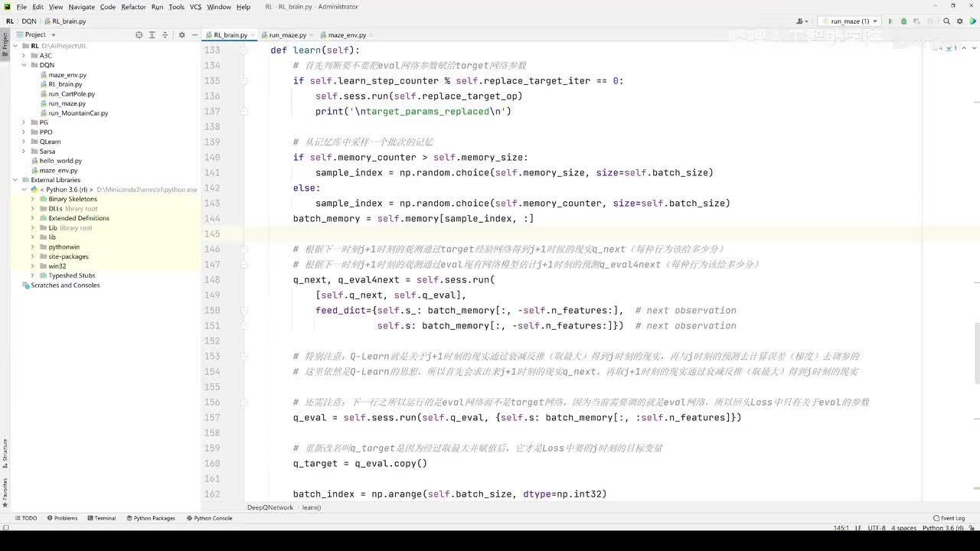Viewport: 980px width, 551px height.
Task: Jump to previous highlighted problem arrow
Action: tap(963, 48)
